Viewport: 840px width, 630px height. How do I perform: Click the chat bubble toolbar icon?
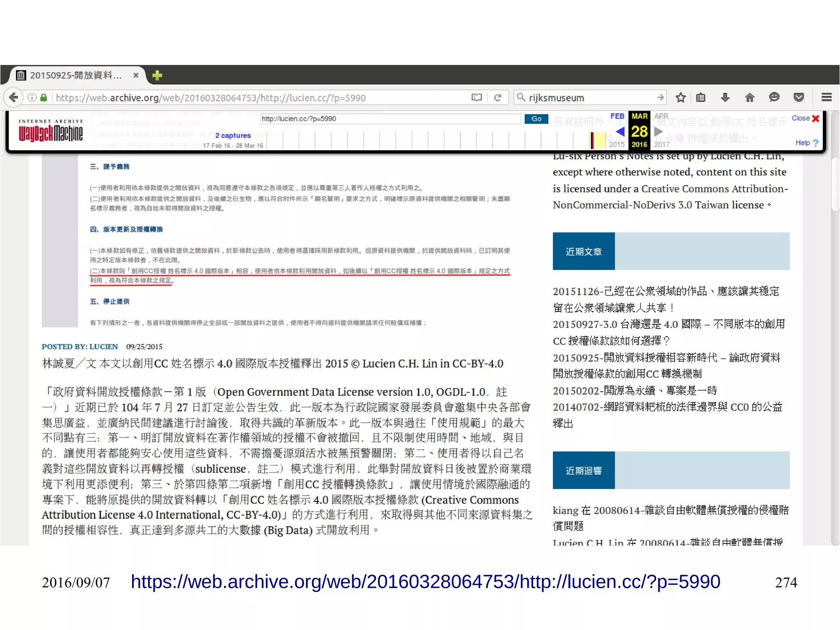click(x=774, y=97)
